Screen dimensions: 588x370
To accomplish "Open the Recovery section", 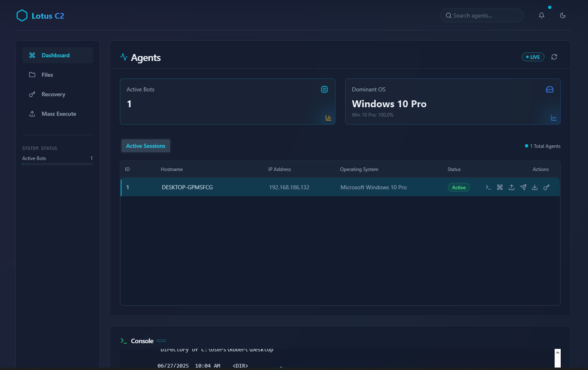I will click(58, 94).
